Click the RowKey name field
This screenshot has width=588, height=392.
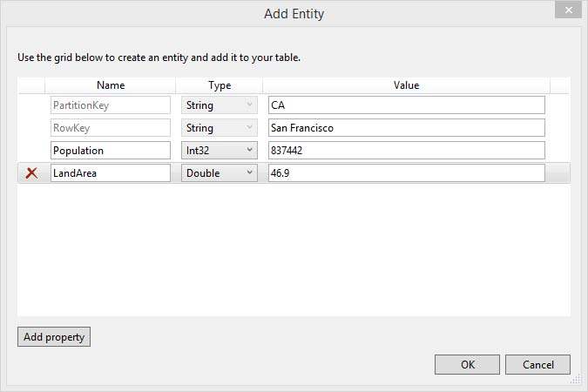tap(110, 128)
